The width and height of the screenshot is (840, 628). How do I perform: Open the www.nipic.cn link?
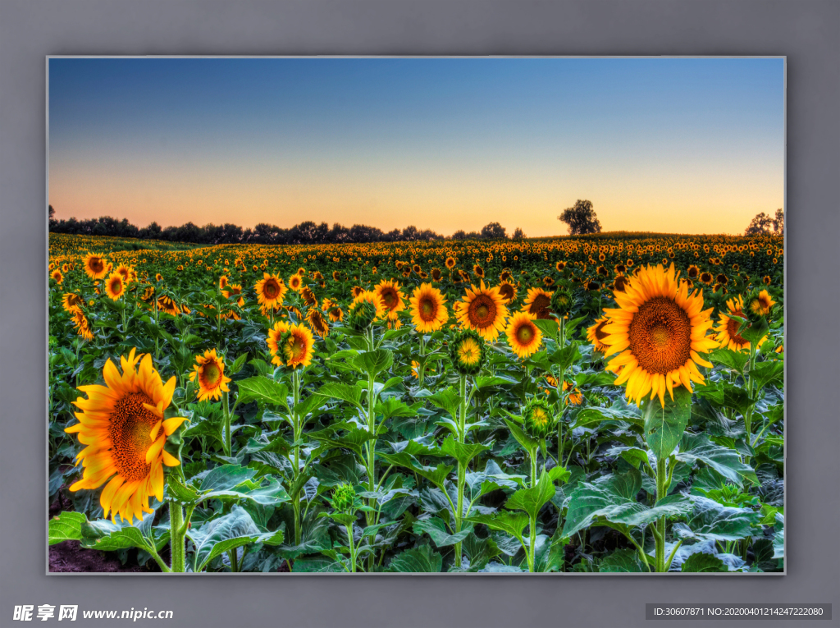point(128,613)
